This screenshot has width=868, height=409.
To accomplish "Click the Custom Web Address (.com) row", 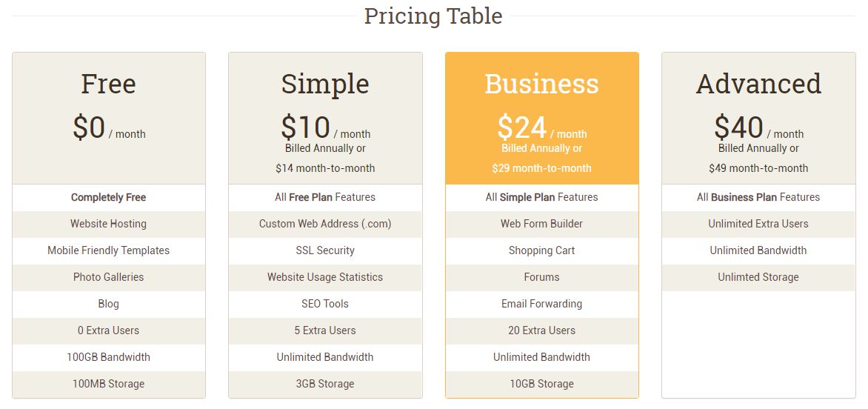I will 325,225.
